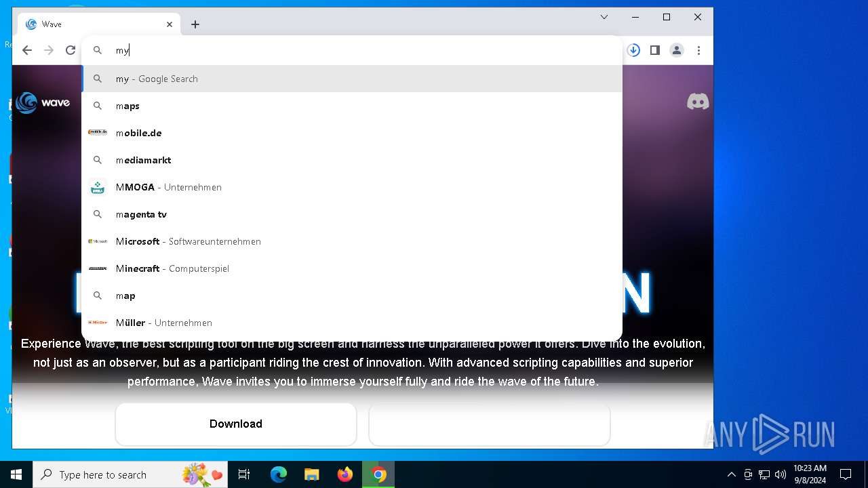Open the Chrome profile avatar
This screenshot has width=868, height=488.
677,50
